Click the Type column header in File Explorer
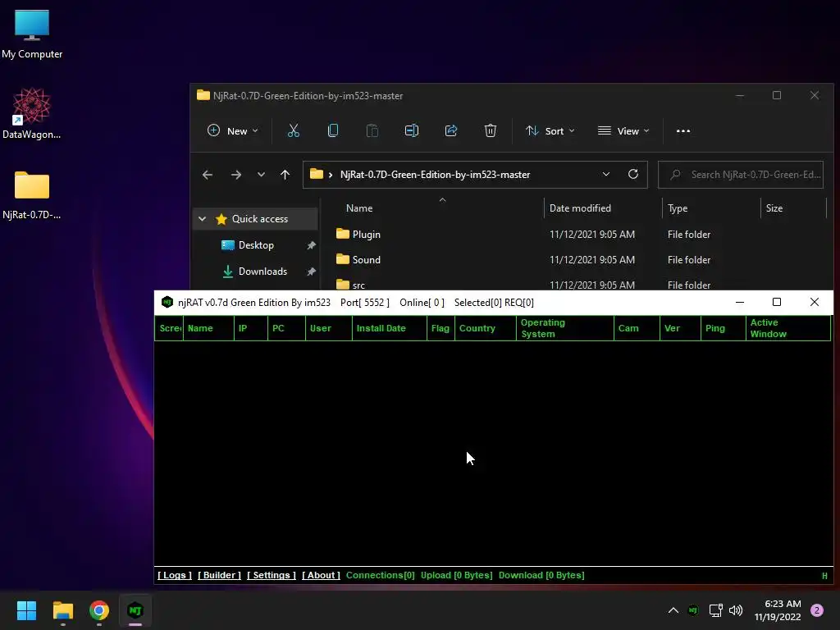840x630 pixels. point(677,208)
